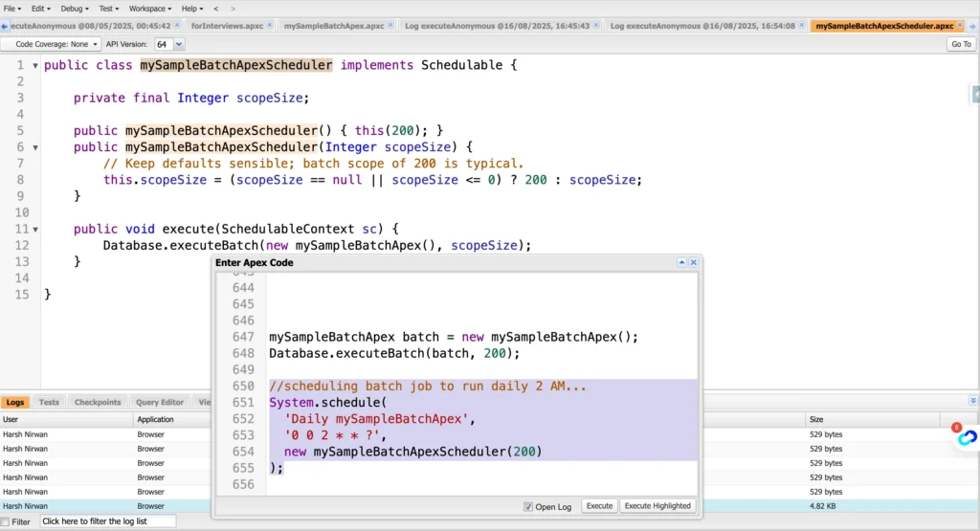Image resolution: width=980 pixels, height=531 pixels.
Task: Open the File menu
Action: coord(11,9)
